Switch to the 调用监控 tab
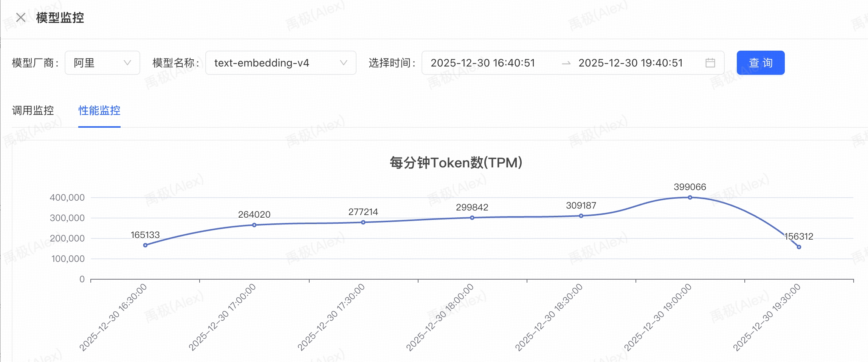 tap(33, 110)
